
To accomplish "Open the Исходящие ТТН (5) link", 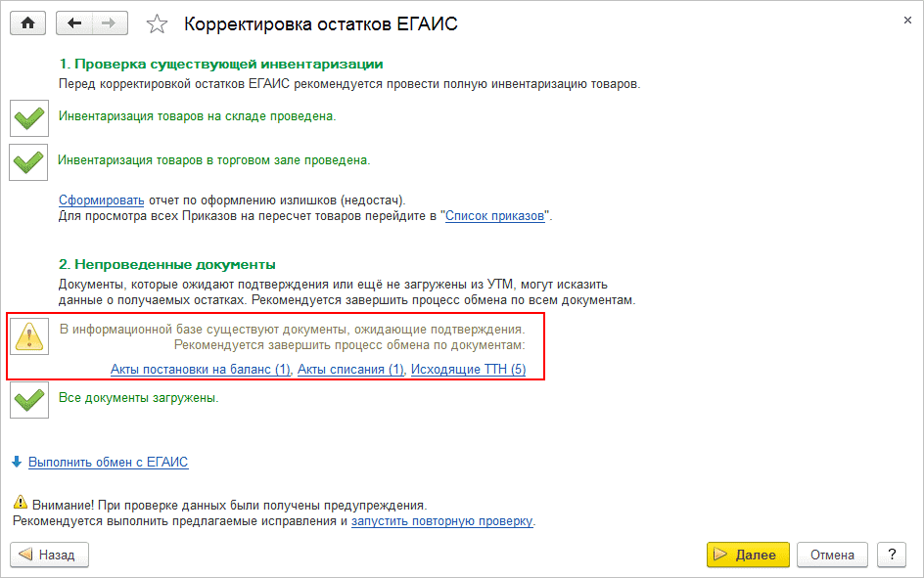I will tap(468, 370).
